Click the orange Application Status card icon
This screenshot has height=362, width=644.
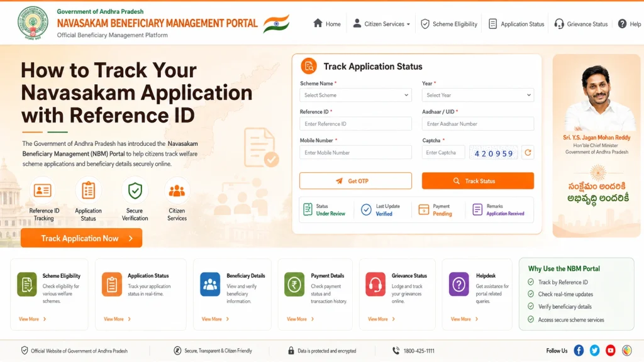pos(112,284)
